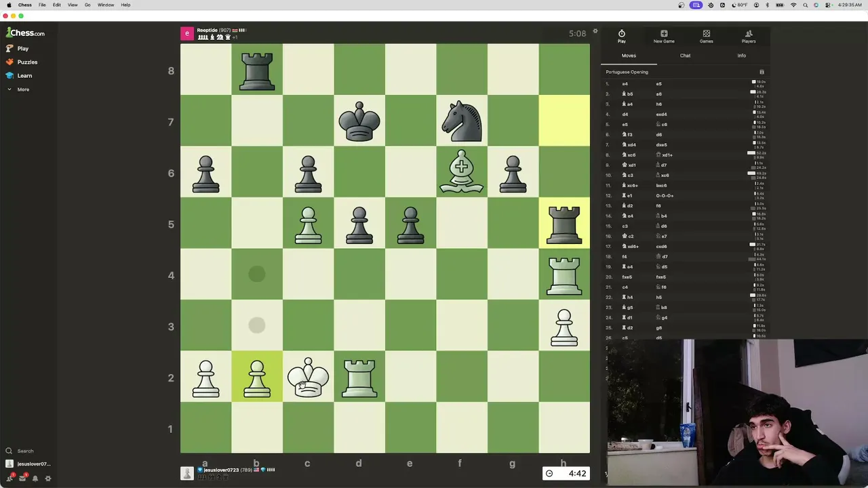The height and width of the screenshot is (488, 868).
Task: Click the Reeptide username above board
Action: (x=207, y=30)
